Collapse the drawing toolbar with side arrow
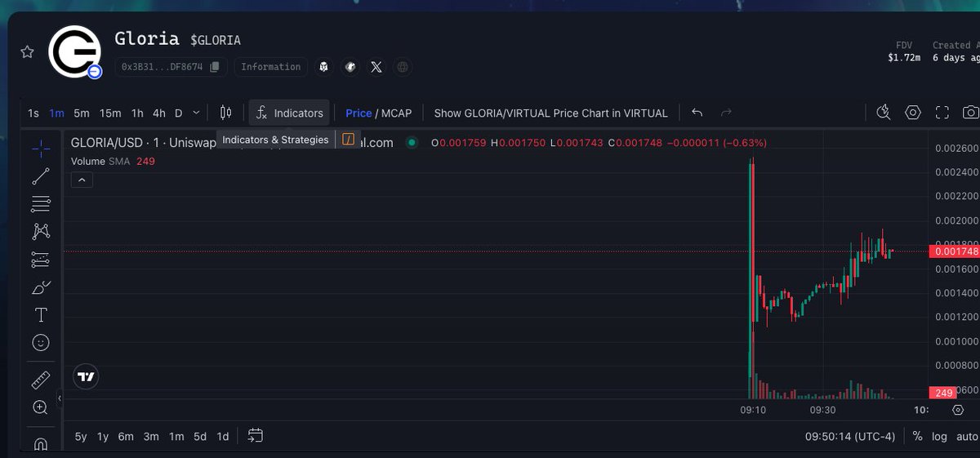The image size is (980, 458). 59,398
